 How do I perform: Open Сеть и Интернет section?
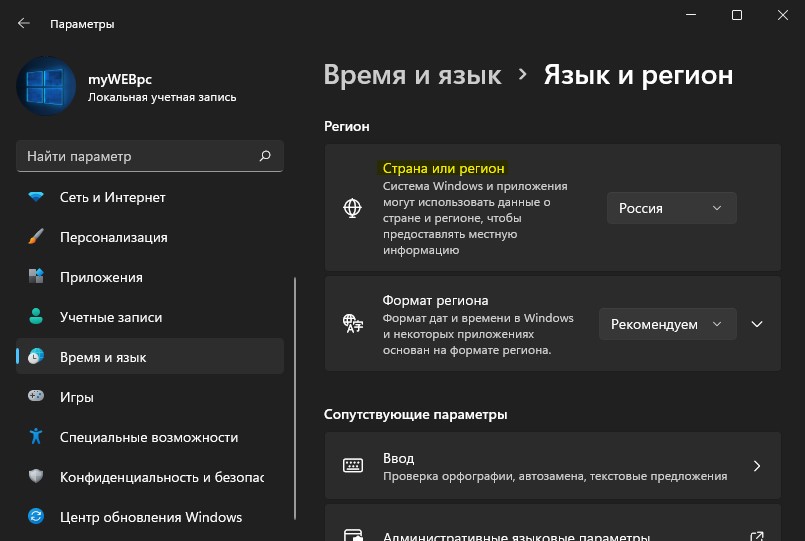tap(150, 197)
